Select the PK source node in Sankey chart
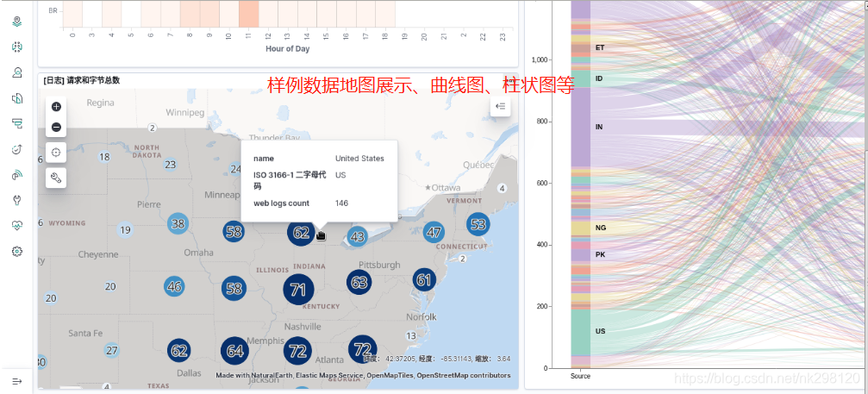 [581, 254]
